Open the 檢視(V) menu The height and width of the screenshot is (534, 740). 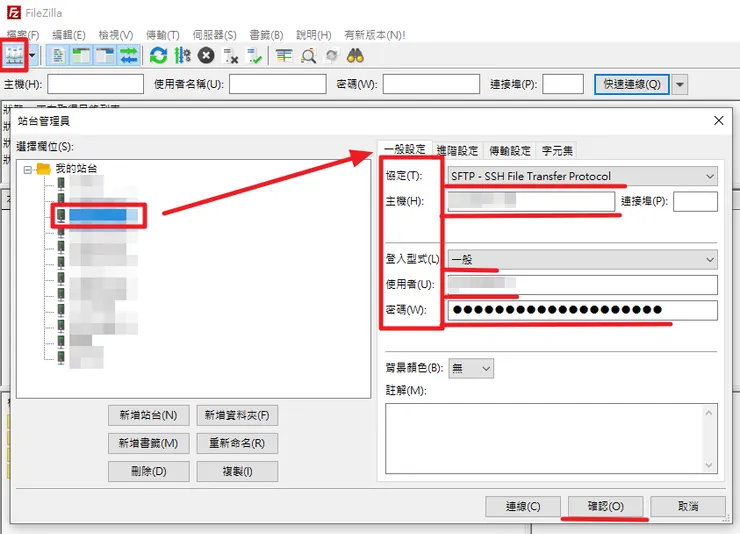116,35
